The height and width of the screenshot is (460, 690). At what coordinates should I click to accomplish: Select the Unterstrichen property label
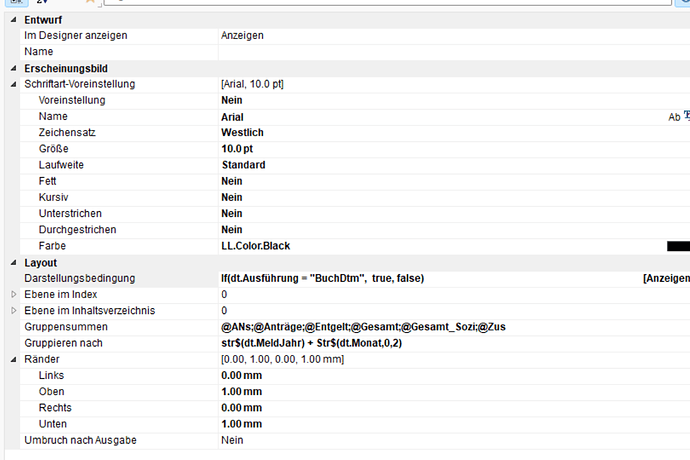pos(70,213)
